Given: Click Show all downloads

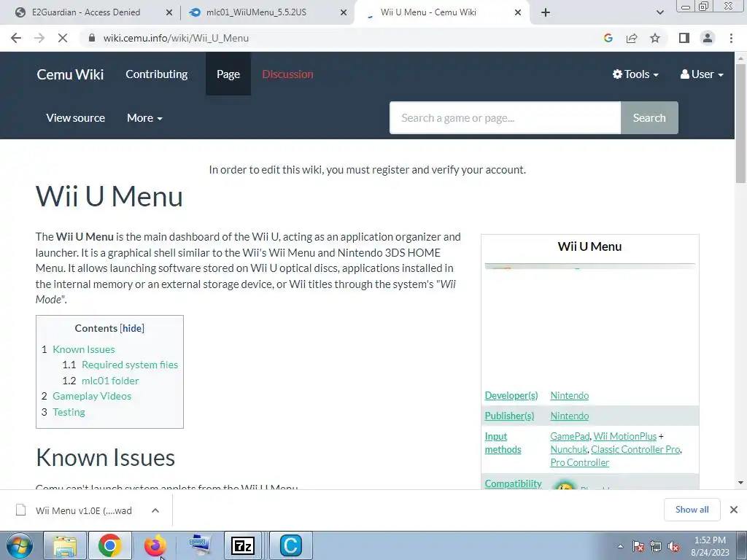Looking at the screenshot, I should [692, 510].
